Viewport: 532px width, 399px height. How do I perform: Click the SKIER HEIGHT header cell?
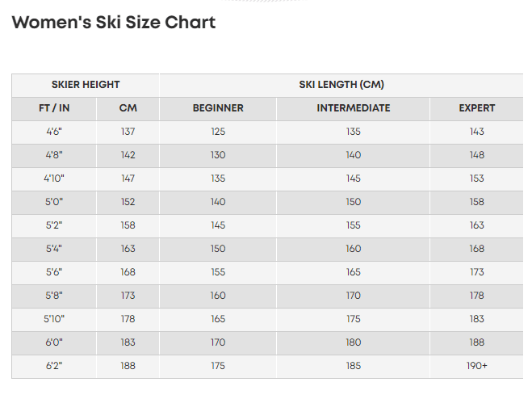click(x=86, y=85)
